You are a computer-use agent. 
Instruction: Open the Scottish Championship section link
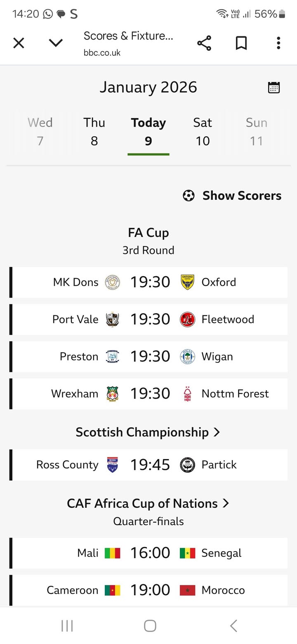tap(148, 432)
